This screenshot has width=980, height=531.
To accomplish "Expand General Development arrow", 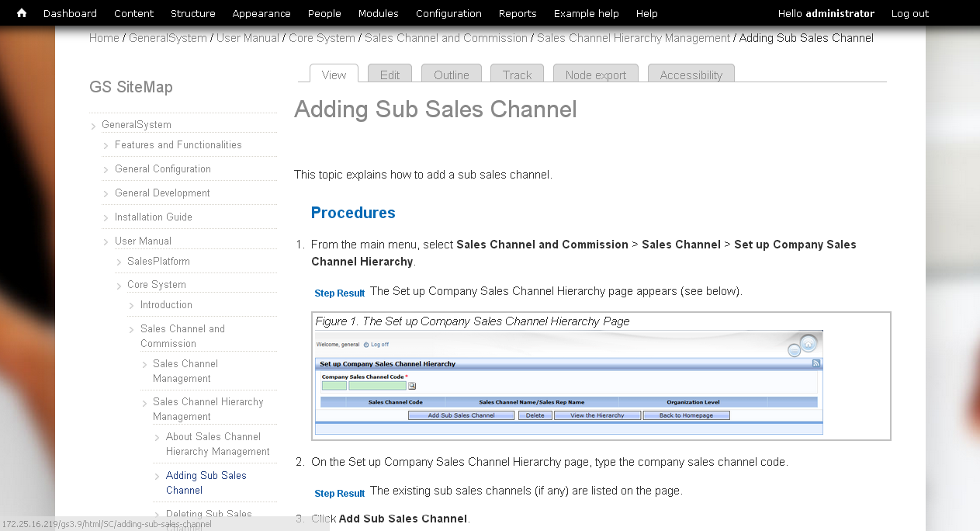I will [106, 194].
